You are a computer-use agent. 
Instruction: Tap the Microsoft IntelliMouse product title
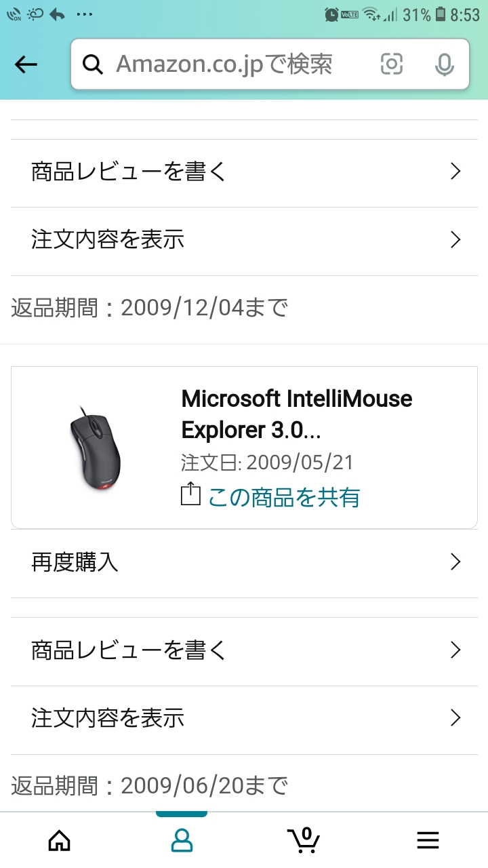(296, 414)
